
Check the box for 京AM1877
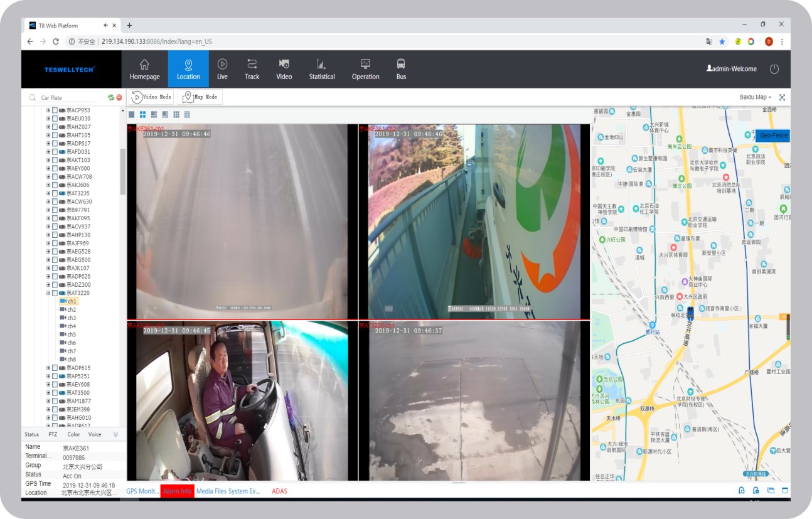pos(55,401)
